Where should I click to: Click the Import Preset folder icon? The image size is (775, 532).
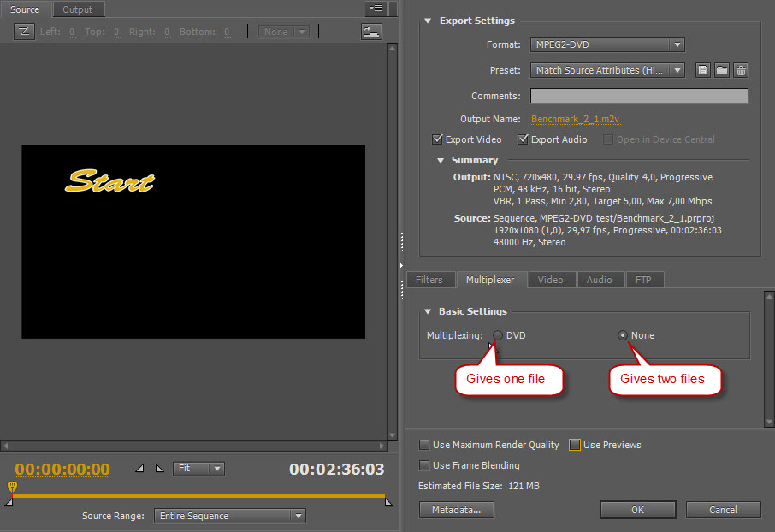pos(722,70)
